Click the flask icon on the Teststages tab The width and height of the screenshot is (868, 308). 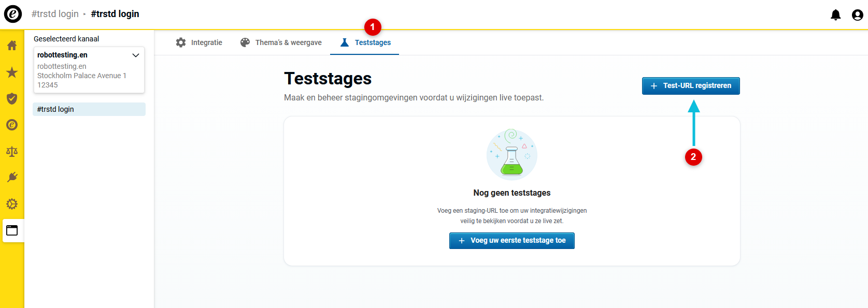[x=345, y=42]
